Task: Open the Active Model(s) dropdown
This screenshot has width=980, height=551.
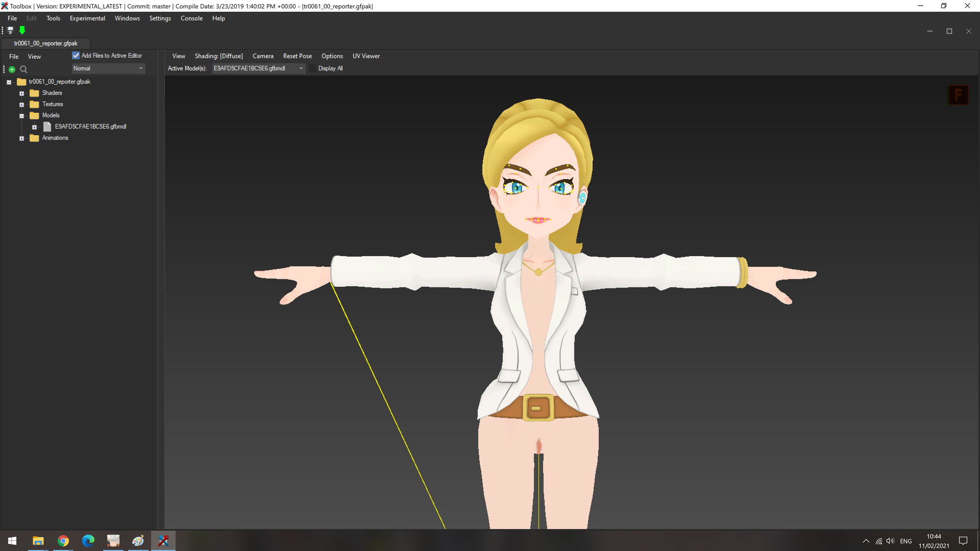Action: coord(259,68)
